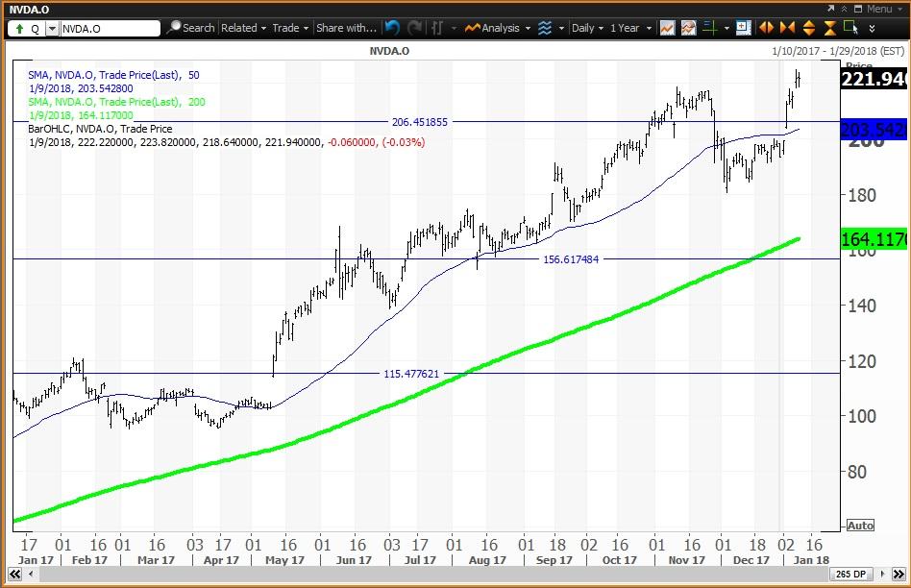The width and height of the screenshot is (911, 588).
Task: Select the green crosshair tool icon
Action: coord(709,27)
